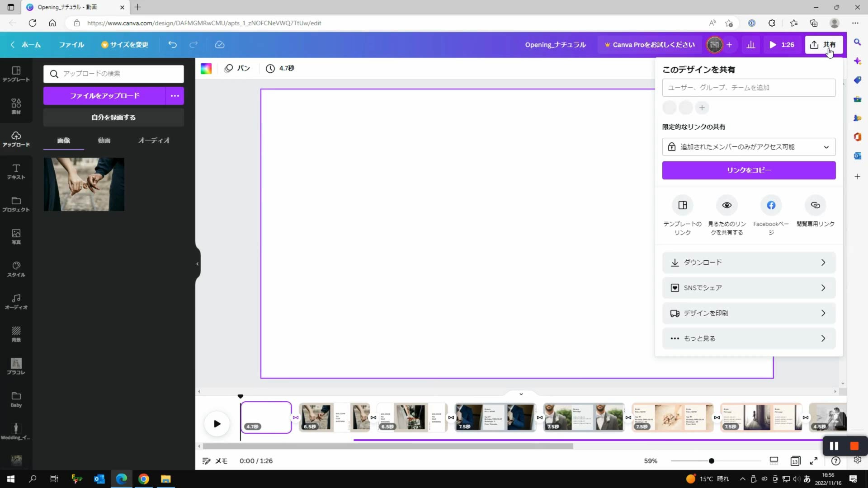The height and width of the screenshot is (488, 868).
Task: Expand the link access permission dropdown
Action: 749,147
